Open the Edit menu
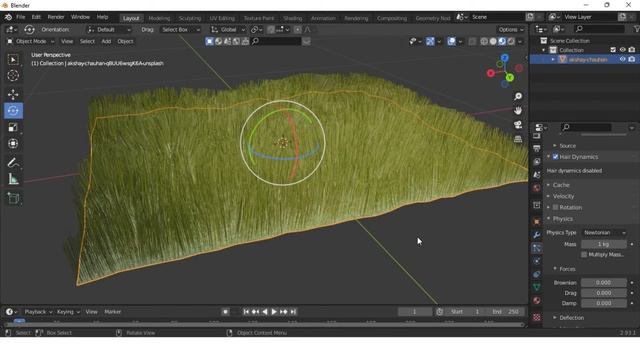 click(36, 17)
